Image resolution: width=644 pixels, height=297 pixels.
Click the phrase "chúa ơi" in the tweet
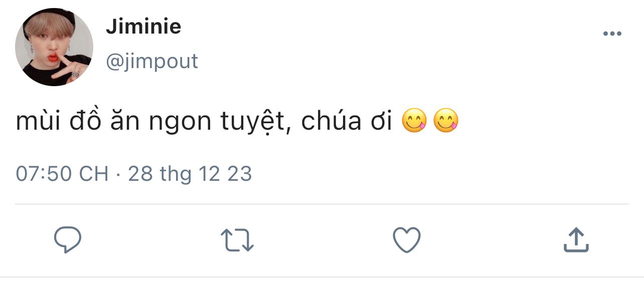click(347, 122)
